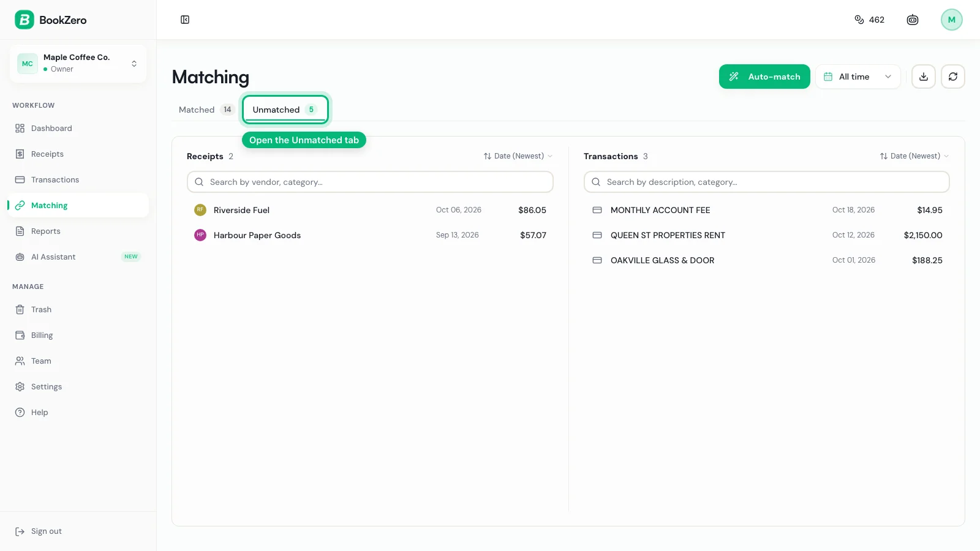This screenshot has width=980, height=551.
Task: Open the Transactions Date (Newest) sort dropdown
Action: click(914, 156)
